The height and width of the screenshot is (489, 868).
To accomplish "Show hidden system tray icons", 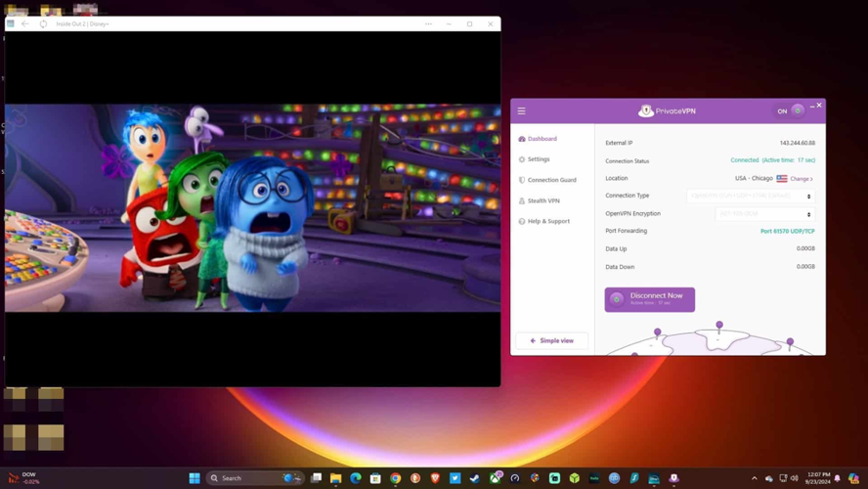I will 754,478.
